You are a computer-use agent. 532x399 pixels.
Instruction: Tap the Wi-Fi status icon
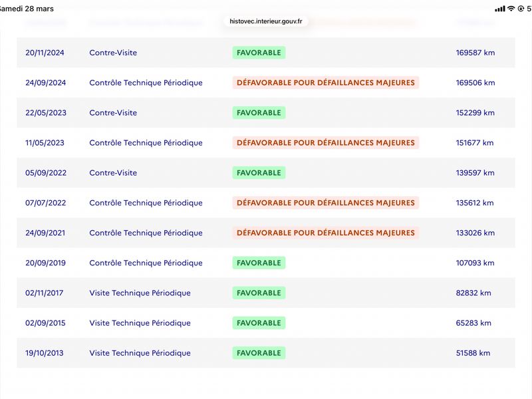point(511,9)
